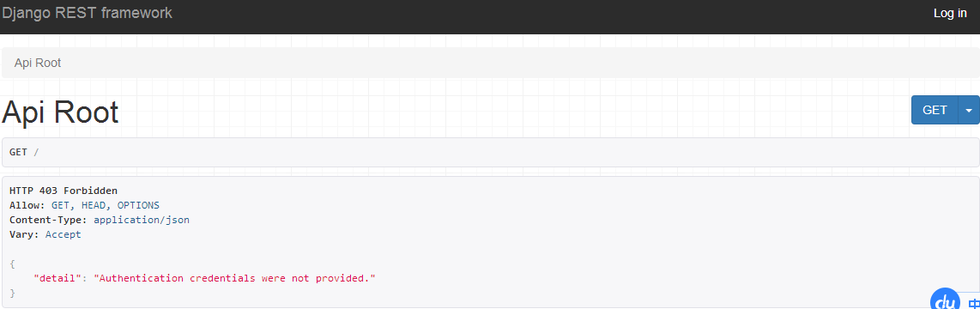Select the Api Root breadcrumb

coord(38,64)
